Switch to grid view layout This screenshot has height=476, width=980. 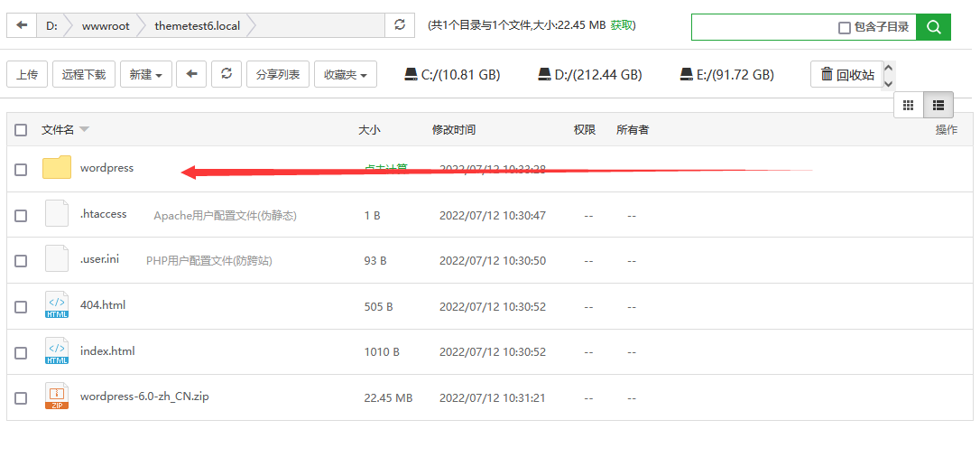click(x=909, y=106)
